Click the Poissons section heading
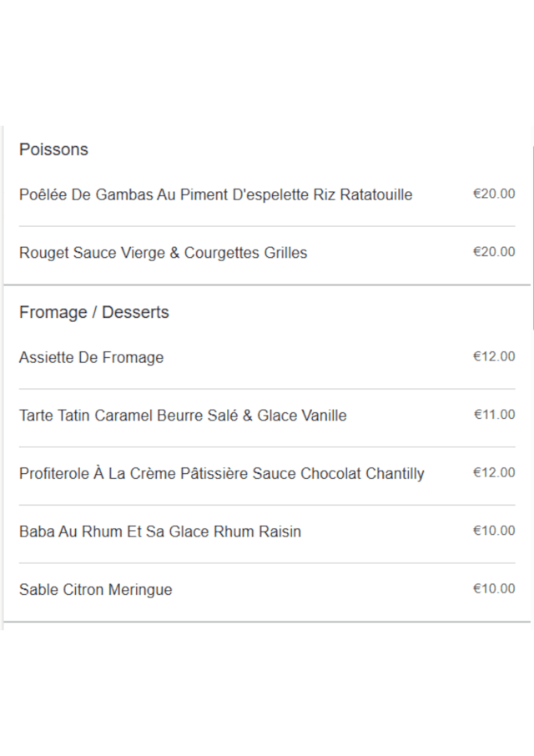This screenshot has height=756, width=534. [x=53, y=149]
